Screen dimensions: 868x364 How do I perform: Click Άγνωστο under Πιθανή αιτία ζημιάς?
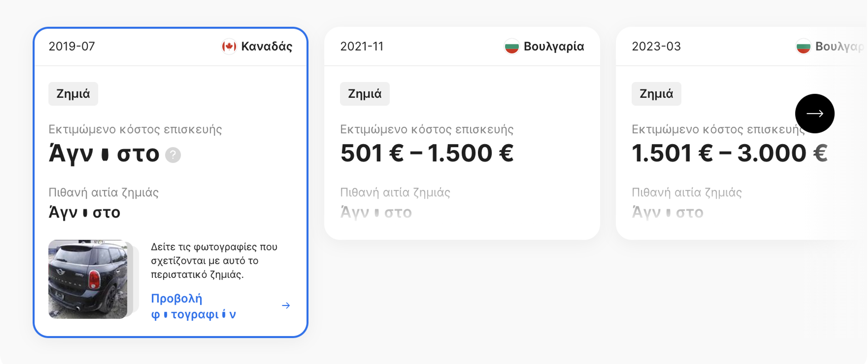point(84,212)
